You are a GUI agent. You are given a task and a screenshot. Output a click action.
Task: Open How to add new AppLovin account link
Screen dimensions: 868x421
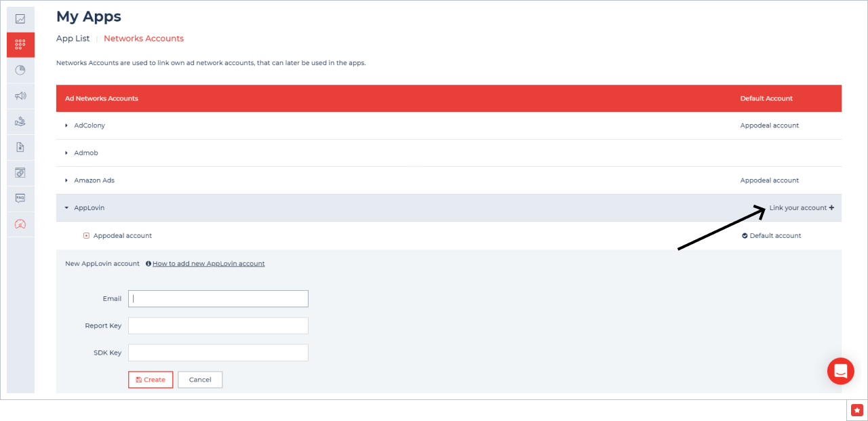tap(209, 263)
